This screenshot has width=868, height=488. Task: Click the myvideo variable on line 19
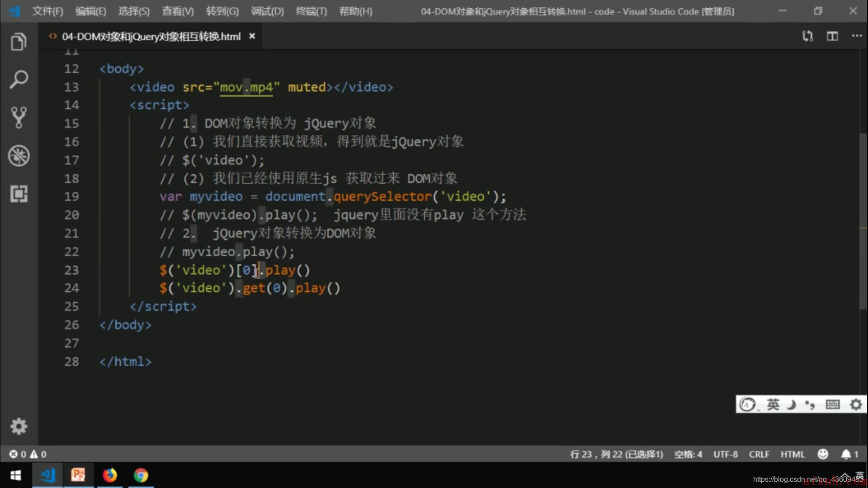coord(216,197)
